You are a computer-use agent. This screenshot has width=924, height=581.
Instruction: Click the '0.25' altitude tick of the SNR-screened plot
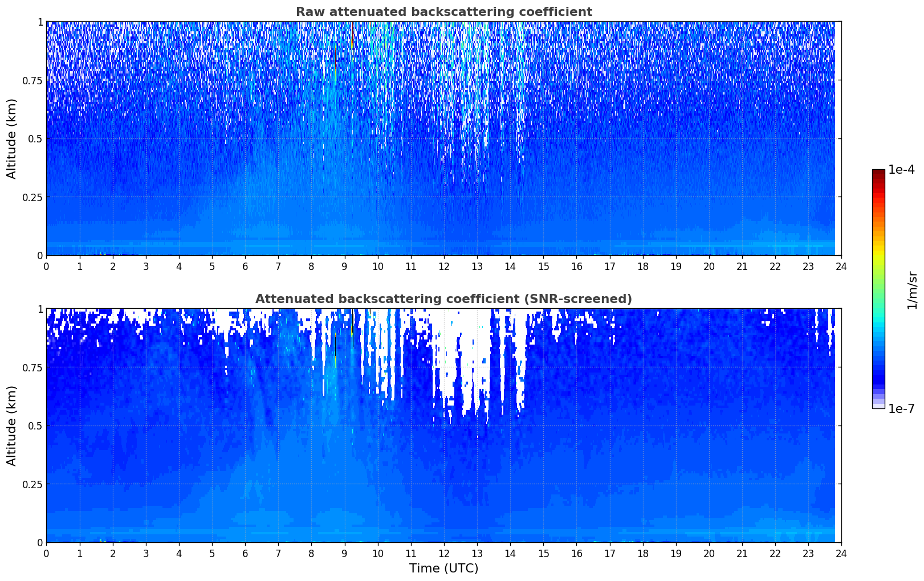[32, 484]
